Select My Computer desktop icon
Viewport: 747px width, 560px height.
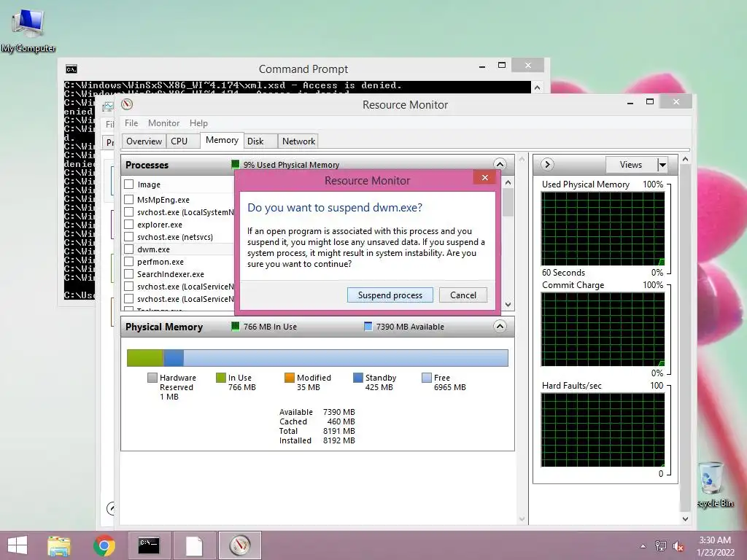[x=28, y=31]
